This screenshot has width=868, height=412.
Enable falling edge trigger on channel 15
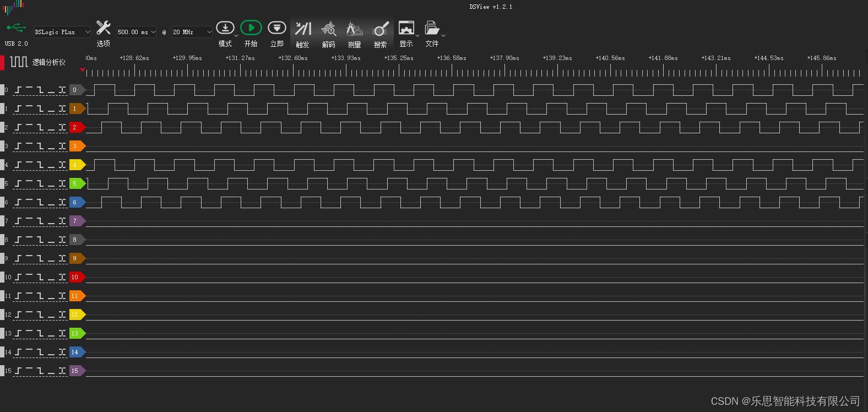pos(40,371)
